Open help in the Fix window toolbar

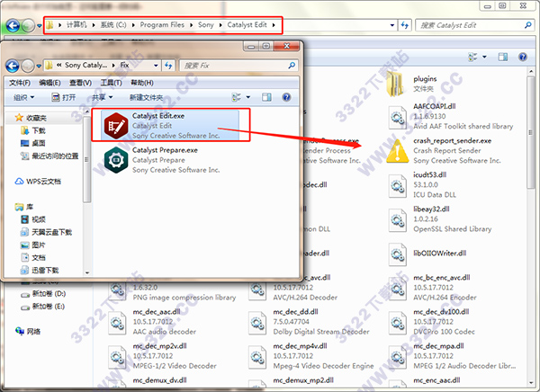coord(286,97)
